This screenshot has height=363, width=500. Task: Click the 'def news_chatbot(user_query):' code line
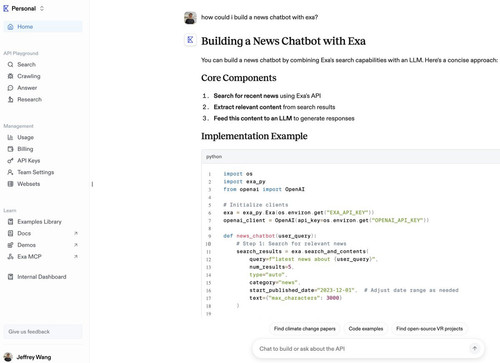coord(270,236)
